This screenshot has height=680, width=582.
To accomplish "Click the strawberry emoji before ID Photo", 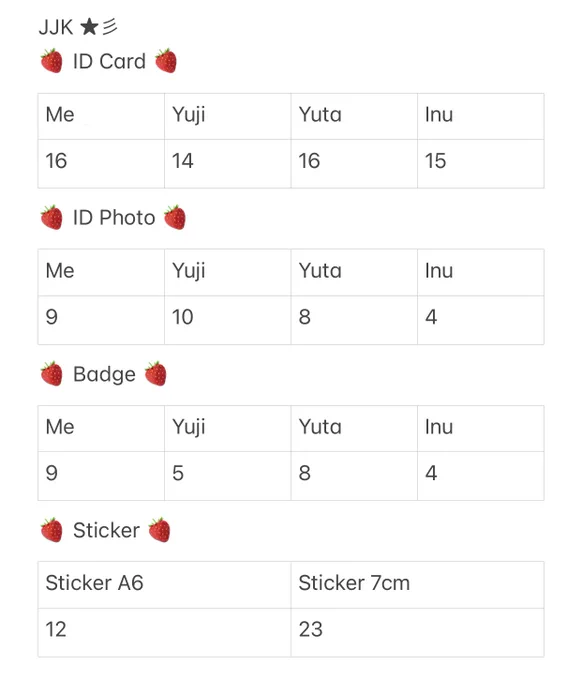I will (x=52, y=217).
